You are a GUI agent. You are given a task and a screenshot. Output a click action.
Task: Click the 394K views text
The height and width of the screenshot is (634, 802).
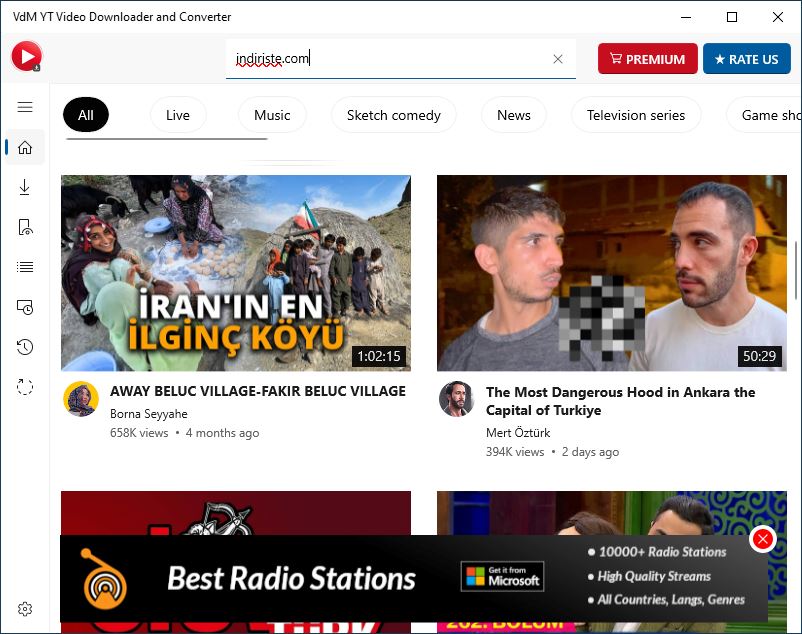coord(515,452)
